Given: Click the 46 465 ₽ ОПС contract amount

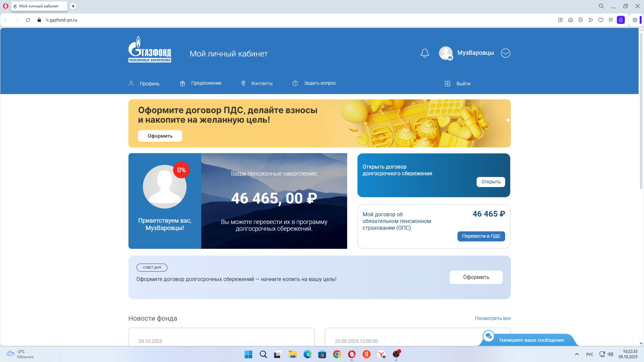Looking at the screenshot, I should tap(489, 214).
